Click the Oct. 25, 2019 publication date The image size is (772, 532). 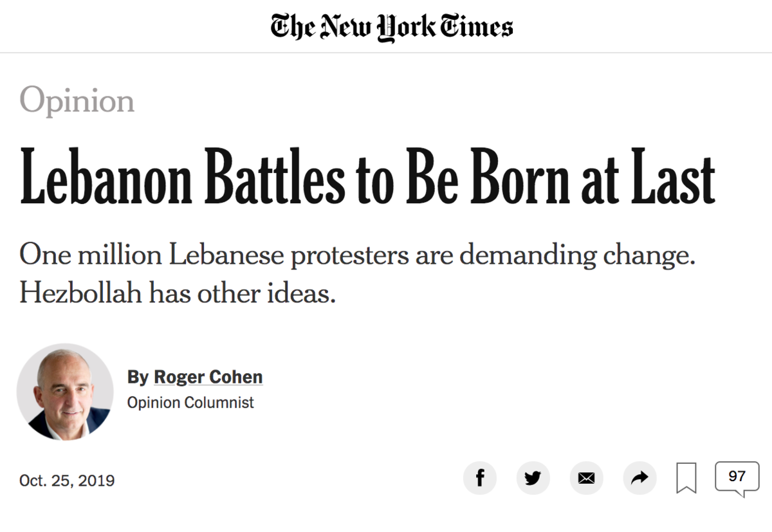(67, 481)
